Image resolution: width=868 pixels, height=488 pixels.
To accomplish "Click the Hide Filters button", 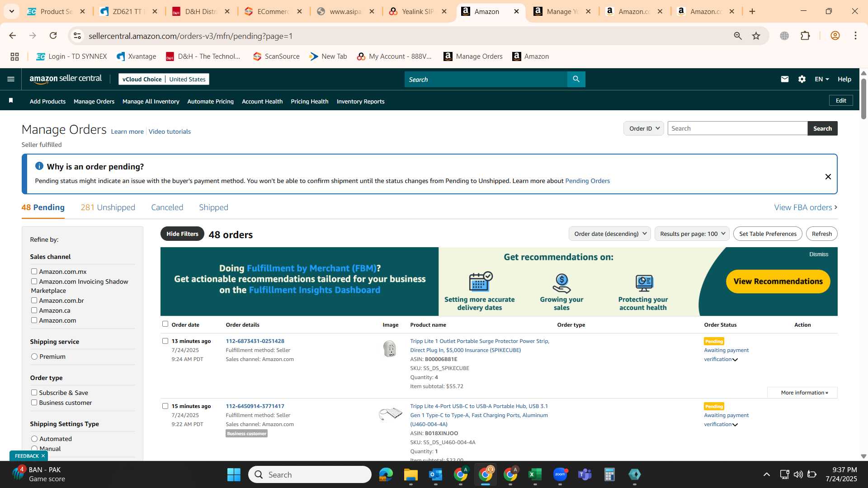I will point(182,234).
